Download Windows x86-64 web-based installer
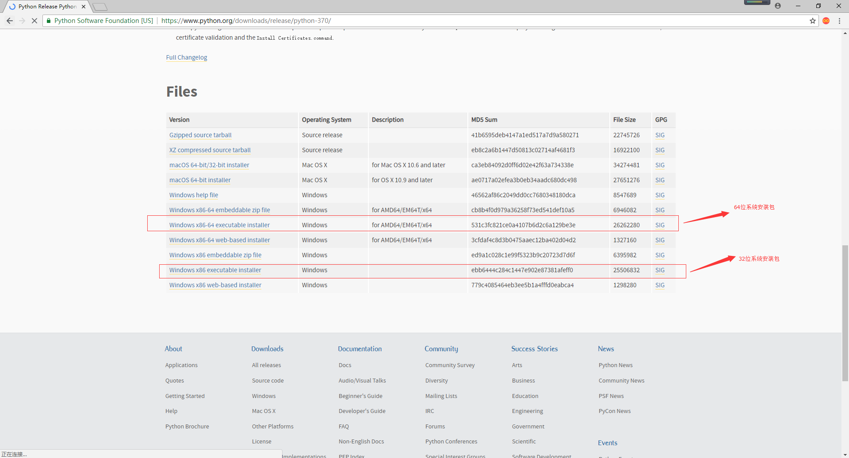849x458 pixels. (219, 240)
